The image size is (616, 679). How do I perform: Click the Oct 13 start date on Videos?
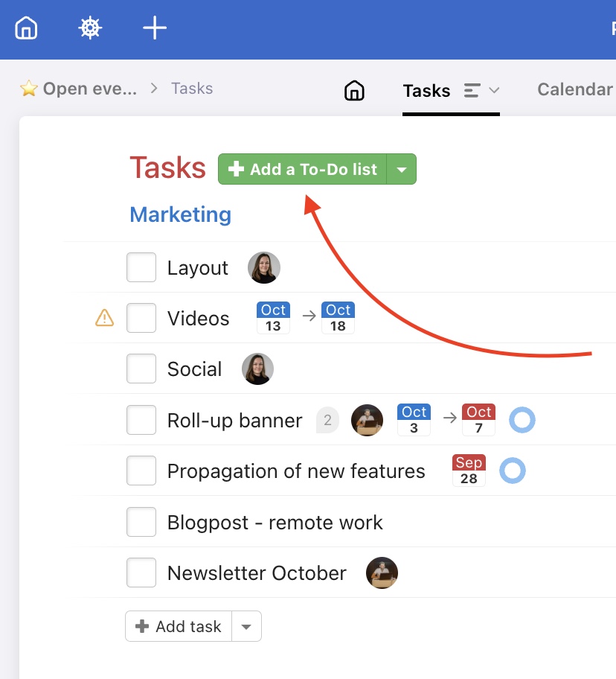pyautogui.click(x=273, y=318)
